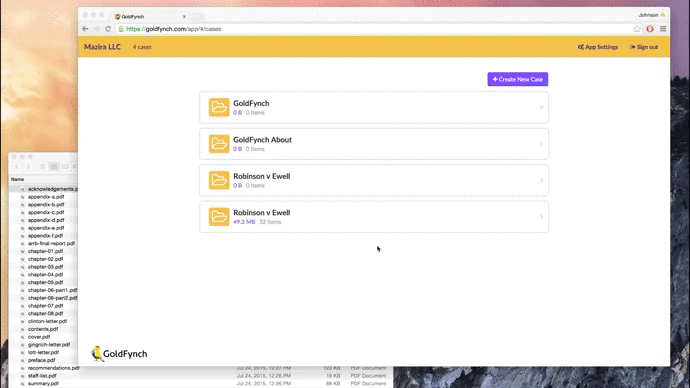Open the GoldFynch case folder icon
This screenshot has height=388, width=690.
coord(219,107)
